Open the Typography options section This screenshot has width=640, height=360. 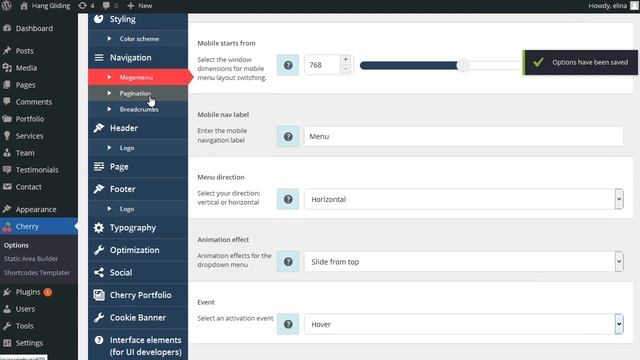(138, 228)
